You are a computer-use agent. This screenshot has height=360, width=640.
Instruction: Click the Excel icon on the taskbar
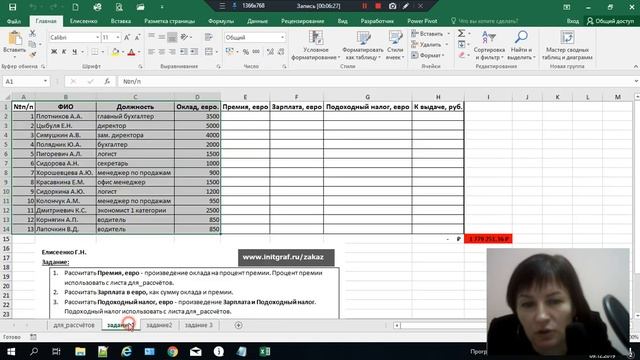coord(264,351)
